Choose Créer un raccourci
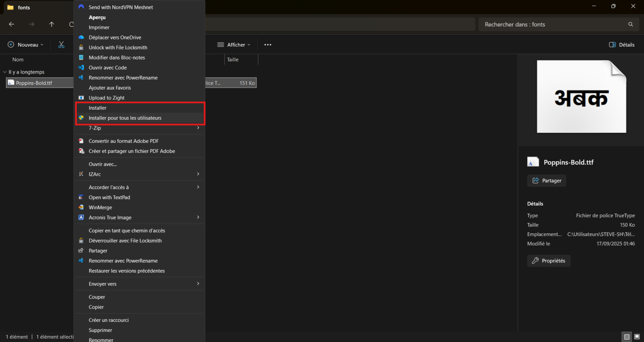The height and width of the screenshot is (342, 644). click(139, 320)
